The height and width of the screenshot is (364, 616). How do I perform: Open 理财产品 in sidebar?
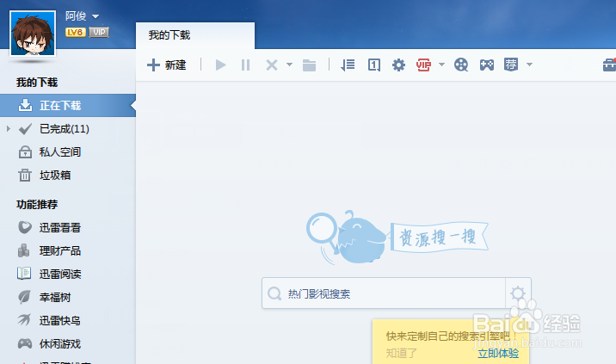click(60, 250)
